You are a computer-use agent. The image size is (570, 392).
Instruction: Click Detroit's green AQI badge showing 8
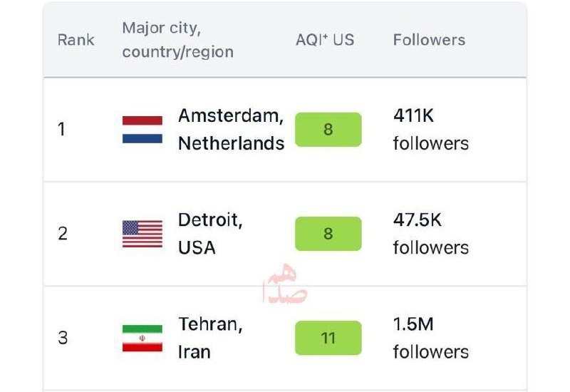(328, 234)
